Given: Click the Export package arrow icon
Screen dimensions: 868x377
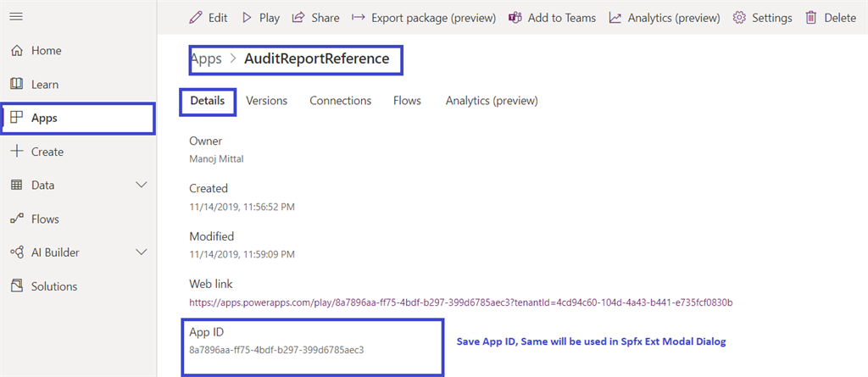Looking at the screenshot, I should (x=359, y=18).
